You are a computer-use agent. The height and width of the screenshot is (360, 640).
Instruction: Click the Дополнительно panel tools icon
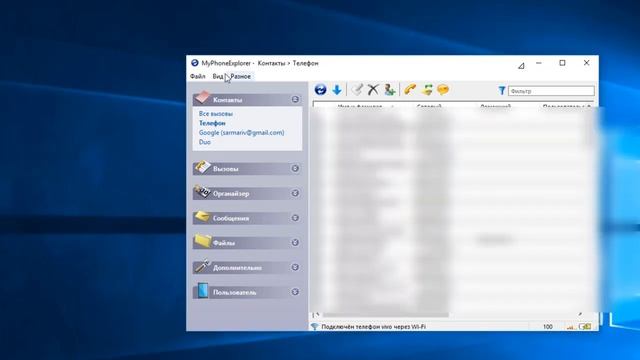point(202,266)
